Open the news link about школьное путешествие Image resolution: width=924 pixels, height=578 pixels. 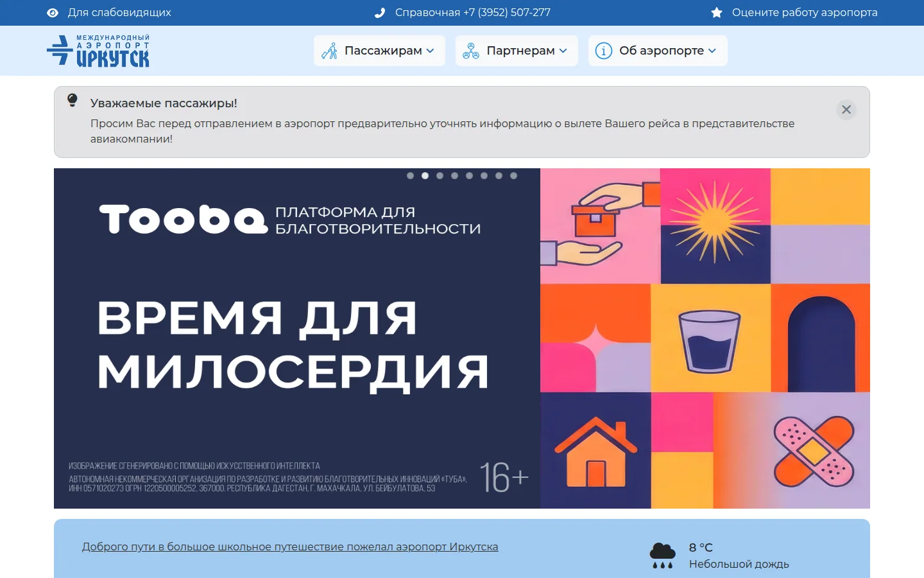click(x=290, y=547)
